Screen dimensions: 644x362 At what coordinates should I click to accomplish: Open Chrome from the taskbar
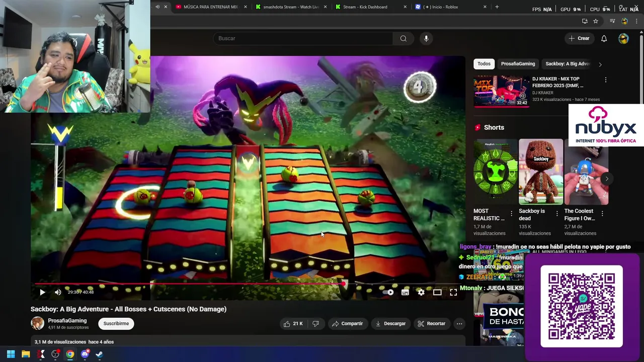70,354
